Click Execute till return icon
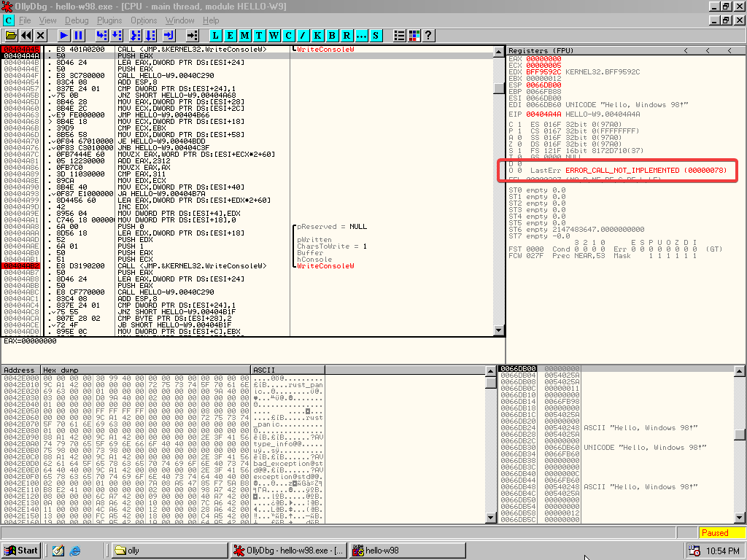The width and height of the screenshot is (747, 560). point(169,36)
